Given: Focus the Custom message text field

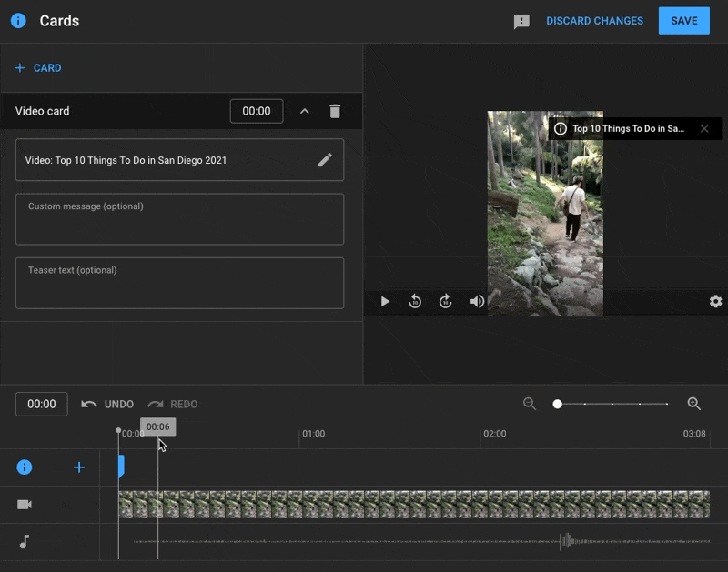Looking at the screenshot, I should point(179,219).
